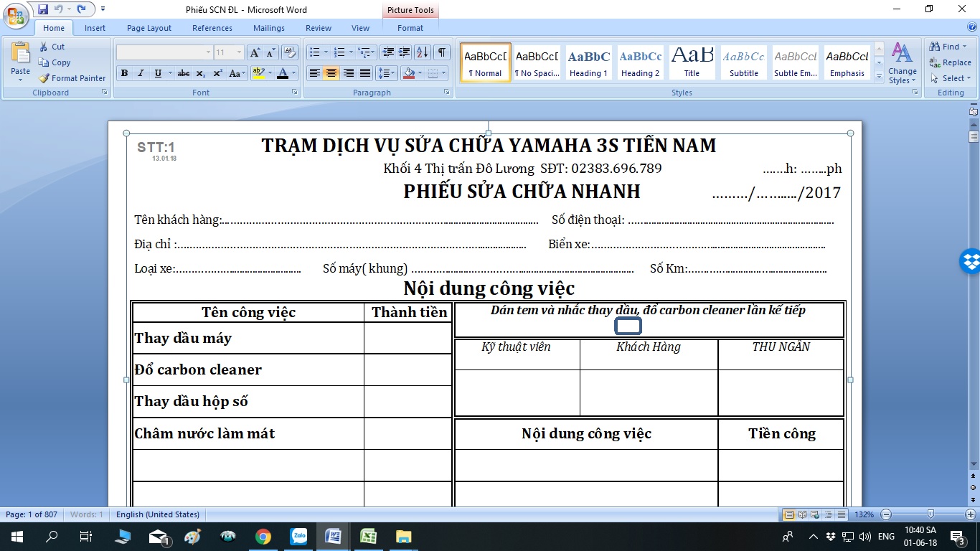980x551 pixels.
Task: Click the Save icon in Quick Access Toolbar
Action: tap(42, 9)
